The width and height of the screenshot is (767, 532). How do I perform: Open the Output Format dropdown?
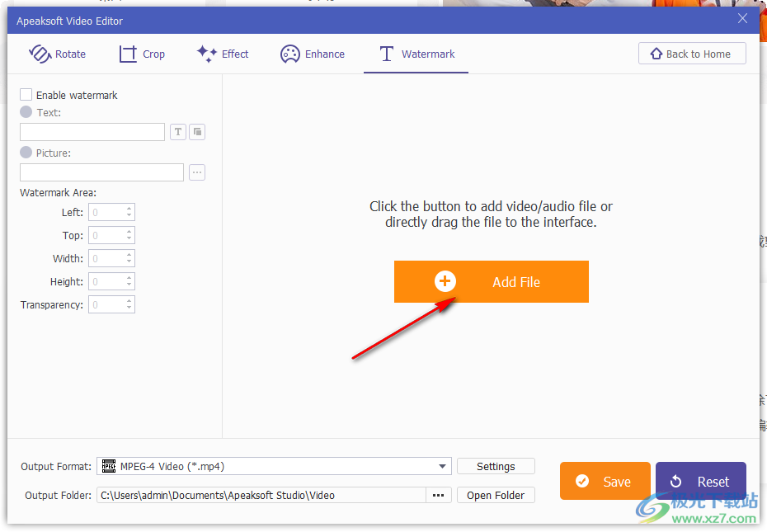click(274, 466)
